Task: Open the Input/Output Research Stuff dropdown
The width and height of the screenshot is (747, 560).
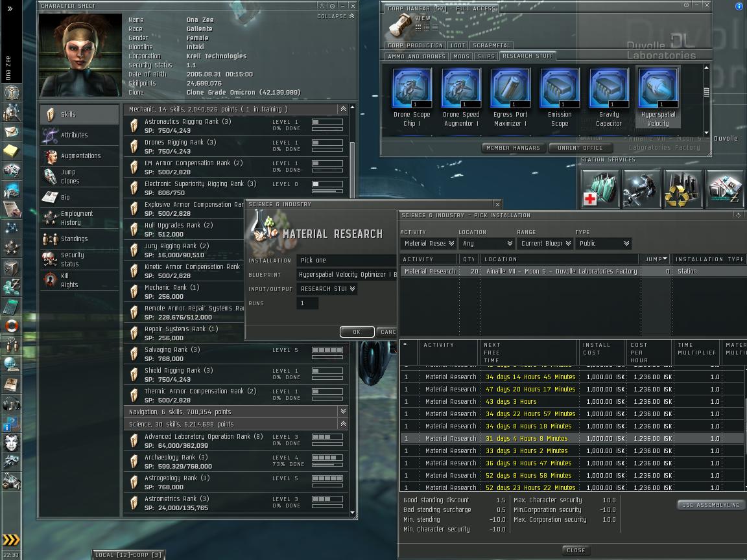Action: point(327,288)
